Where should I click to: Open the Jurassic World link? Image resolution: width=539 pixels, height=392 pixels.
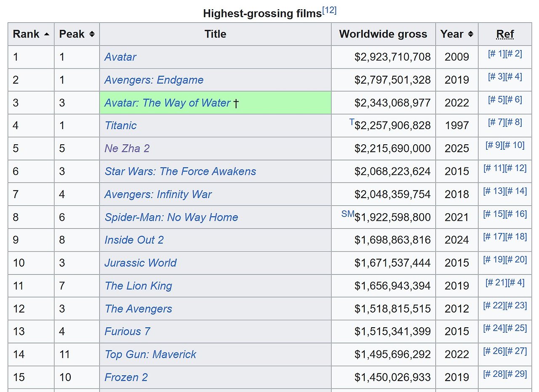pyautogui.click(x=141, y=263)
